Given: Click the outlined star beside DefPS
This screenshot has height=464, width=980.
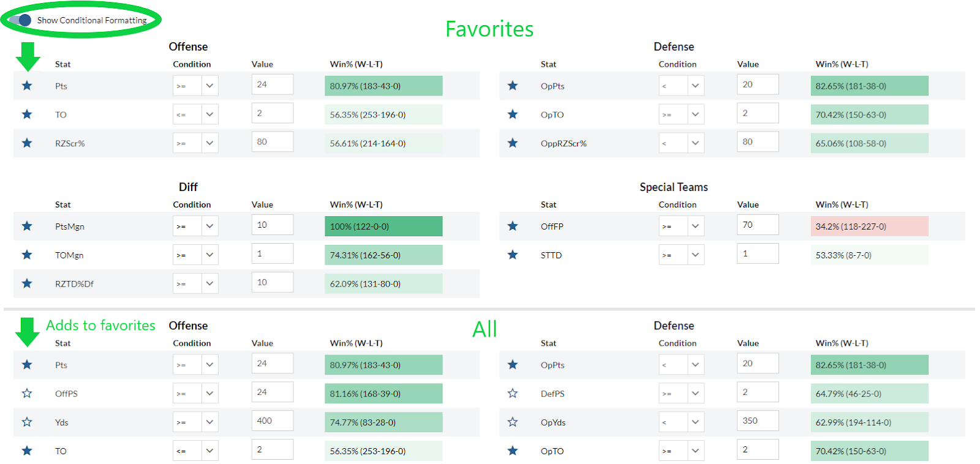Looking at the screenshot, I should click(x=513, y=393).
